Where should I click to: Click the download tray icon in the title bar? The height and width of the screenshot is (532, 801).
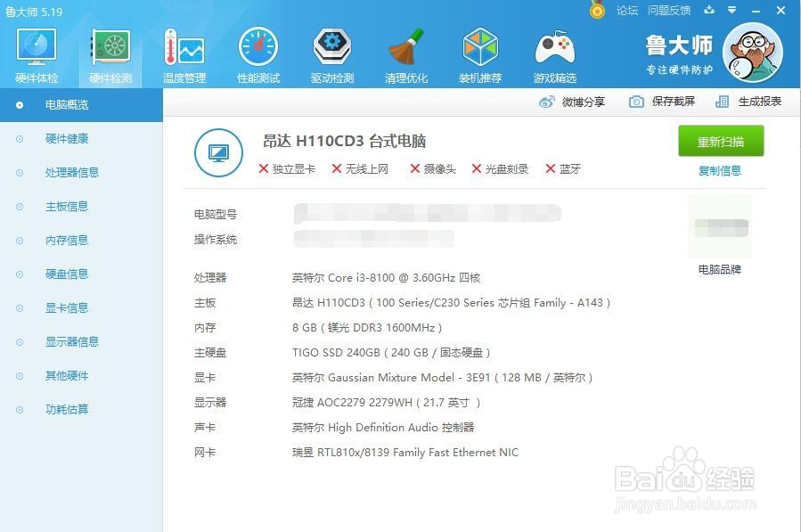[x=709, y=10]
